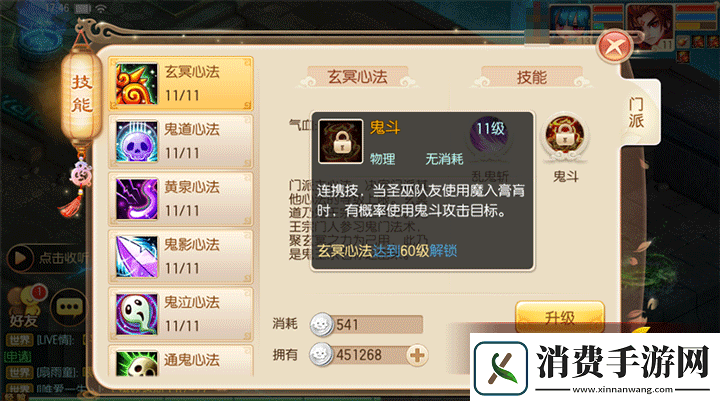Click the 升级 upgrade button
This screenshot has width=720, height=401.
tap(560, 317)
